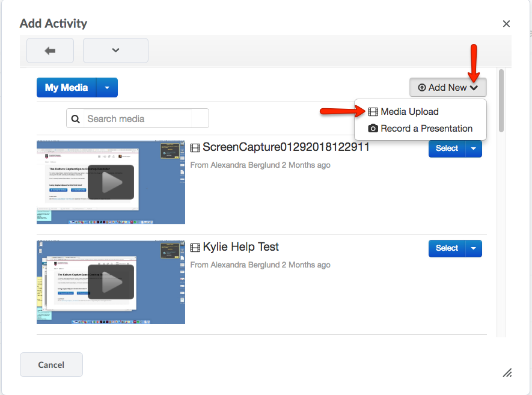The width and height of the screenshot is (532, 395).
Task: Open the My Media page
Action: [x=66, y=88]
